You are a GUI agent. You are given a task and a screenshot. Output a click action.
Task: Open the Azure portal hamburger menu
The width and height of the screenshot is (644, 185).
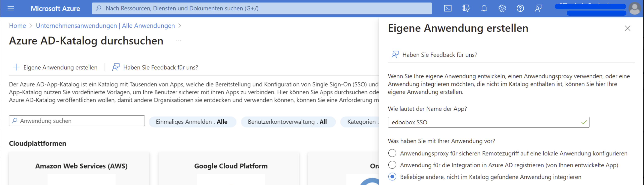(11, 8)
